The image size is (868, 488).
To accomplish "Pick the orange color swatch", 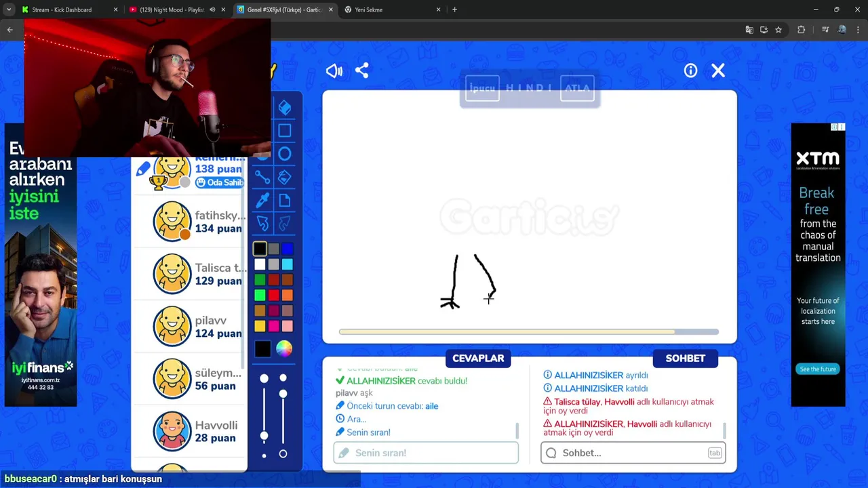I will [288, 295].
